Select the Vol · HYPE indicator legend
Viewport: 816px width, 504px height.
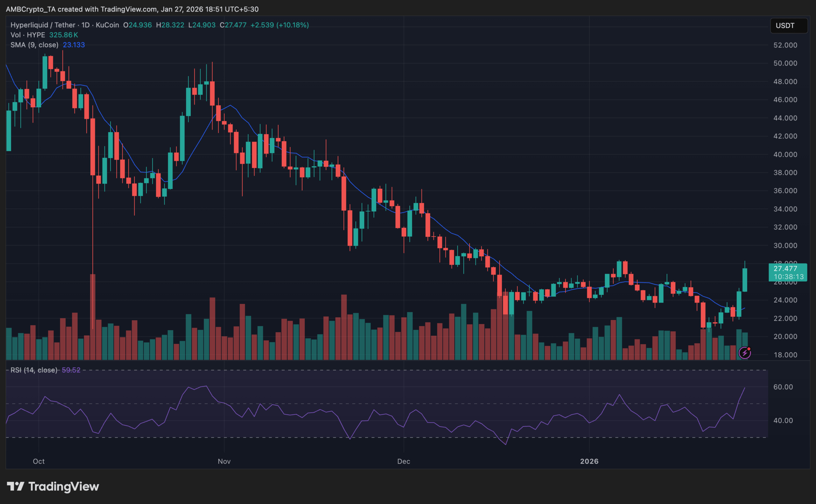point(28,35)
